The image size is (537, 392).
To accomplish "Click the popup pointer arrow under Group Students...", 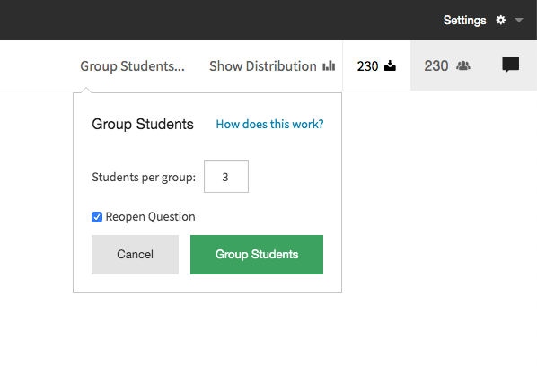I will 86,90.
